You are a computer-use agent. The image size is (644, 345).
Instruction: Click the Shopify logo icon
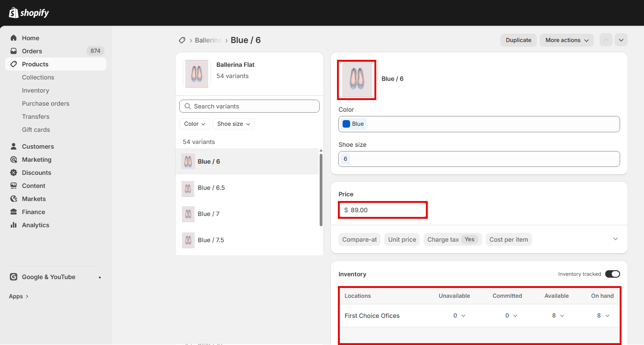(14, 13)
